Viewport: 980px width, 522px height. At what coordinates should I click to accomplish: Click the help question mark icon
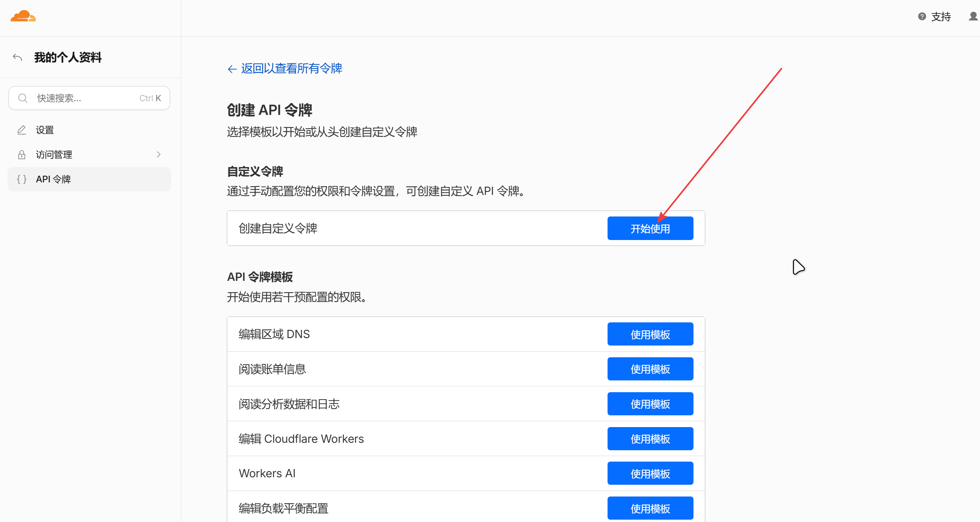tap(922, 16)
